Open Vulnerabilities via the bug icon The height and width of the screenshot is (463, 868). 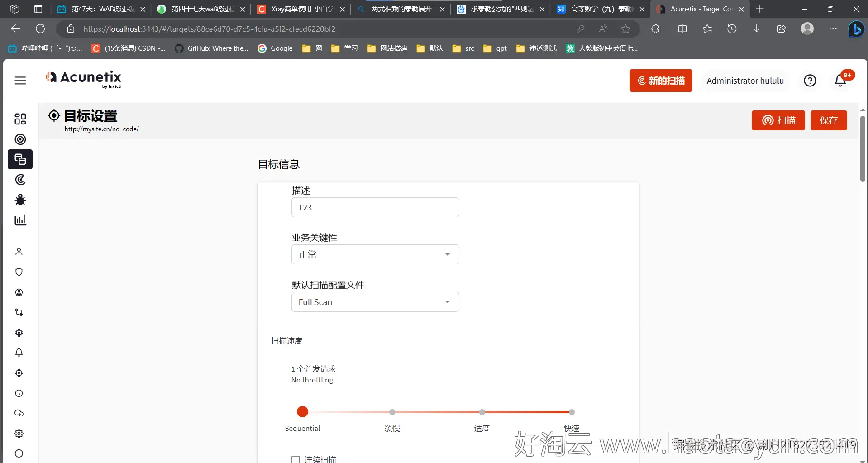tap(20, 200)
